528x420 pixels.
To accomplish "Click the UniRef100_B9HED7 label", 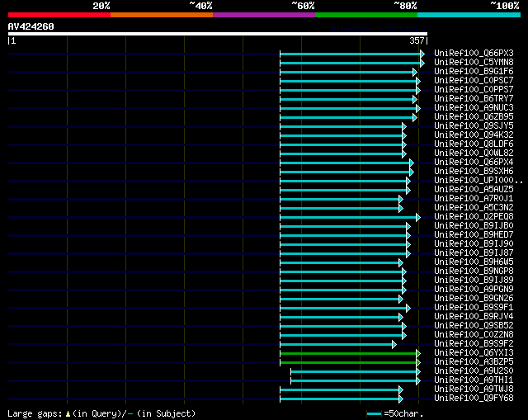I will [x=474, y=235].
